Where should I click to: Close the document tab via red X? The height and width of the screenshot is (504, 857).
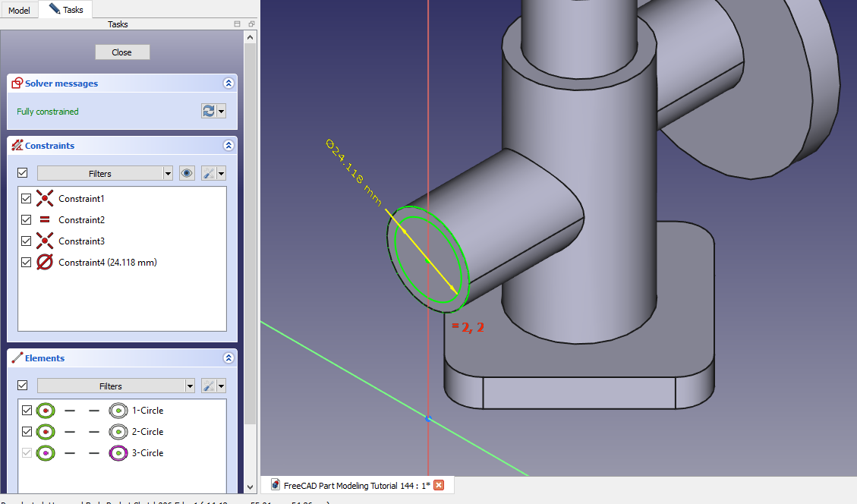click(x=439, y=486)
